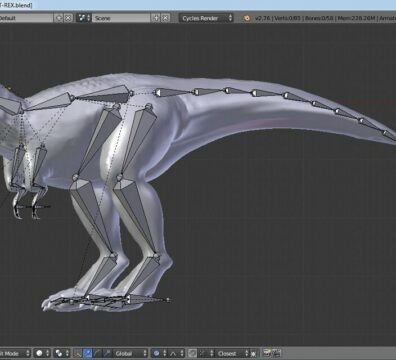Select the first tail bone behind the hips

pyautogui.click(x=173, y=92)
